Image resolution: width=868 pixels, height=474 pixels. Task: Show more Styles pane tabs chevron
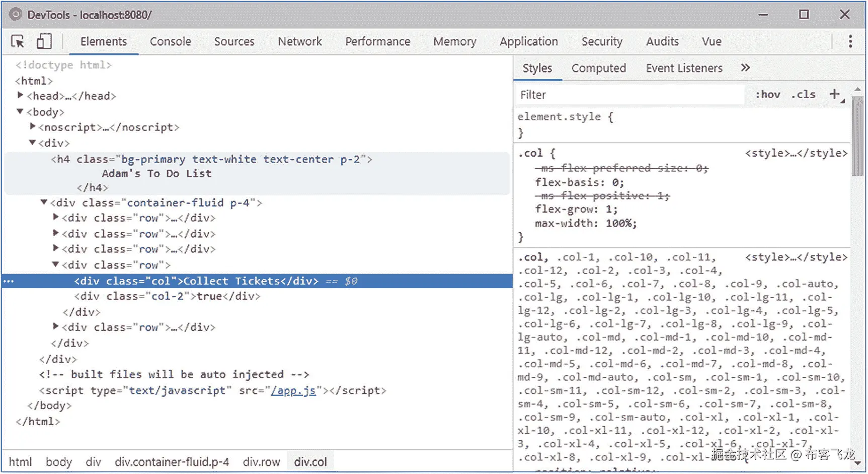pos(745,67)
